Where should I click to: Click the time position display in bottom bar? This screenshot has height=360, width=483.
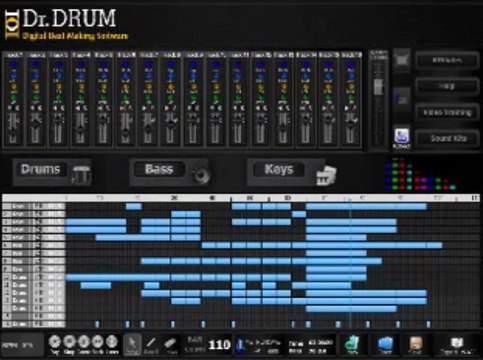tap(311, 346)
